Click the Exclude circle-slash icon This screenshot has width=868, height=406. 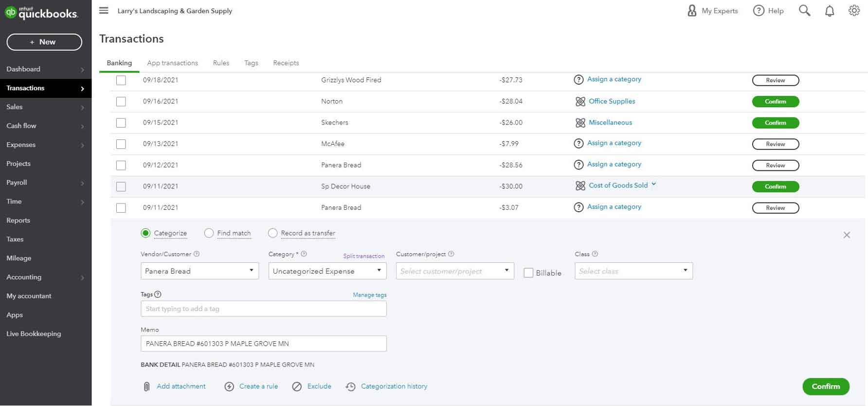pyautogui.click(x=297, y=387)
